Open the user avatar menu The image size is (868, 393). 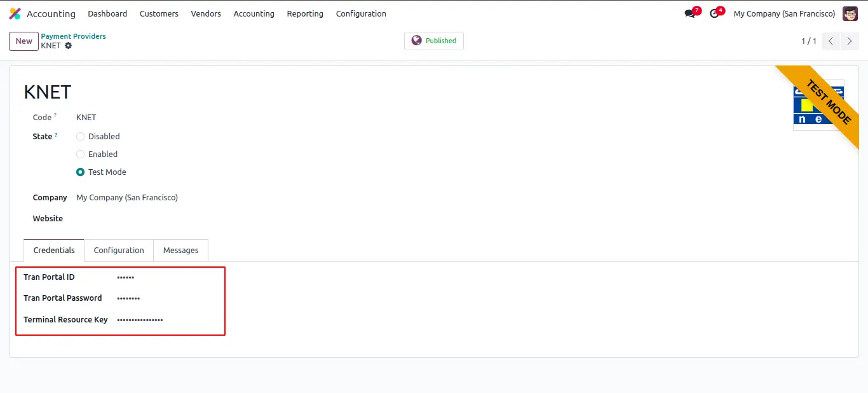850,13
